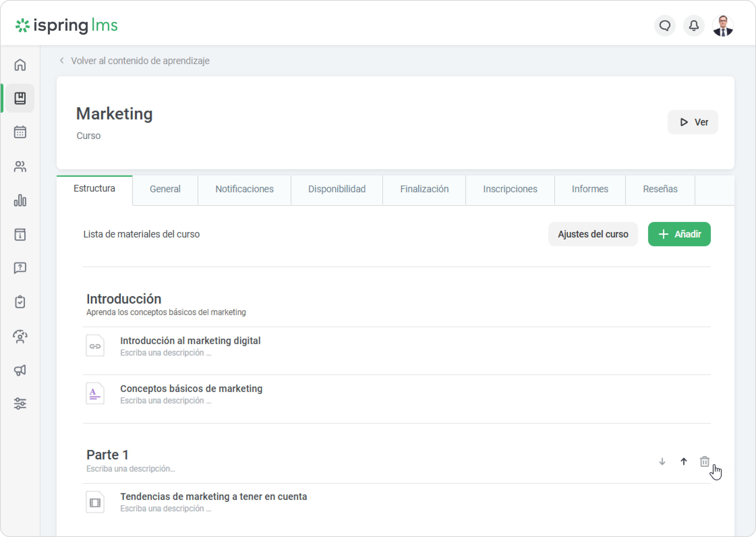Screen dimensions: 756x537
Task: Move Parte 1 section down
Action: pos(662,461)
